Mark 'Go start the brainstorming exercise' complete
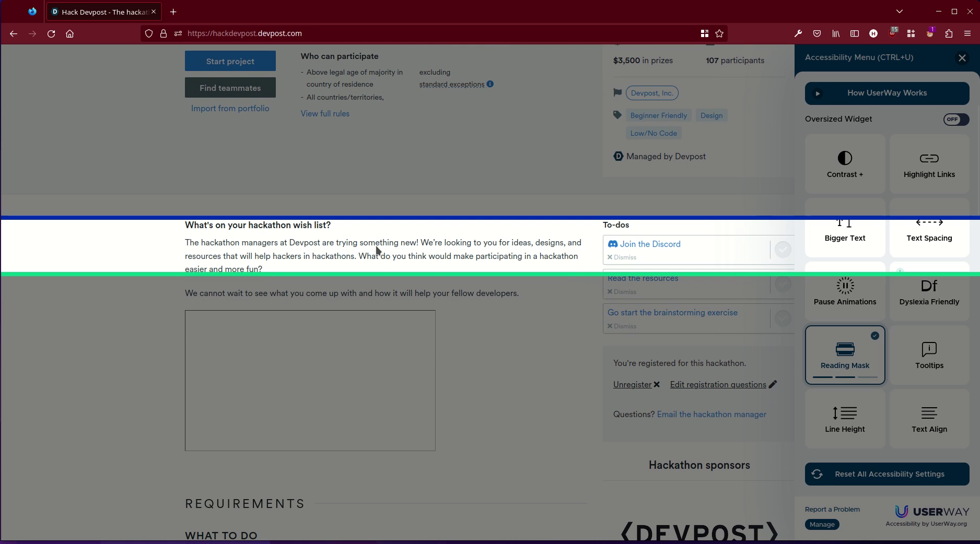The width and height of the screenshot is (980, 544). (783, 318)
